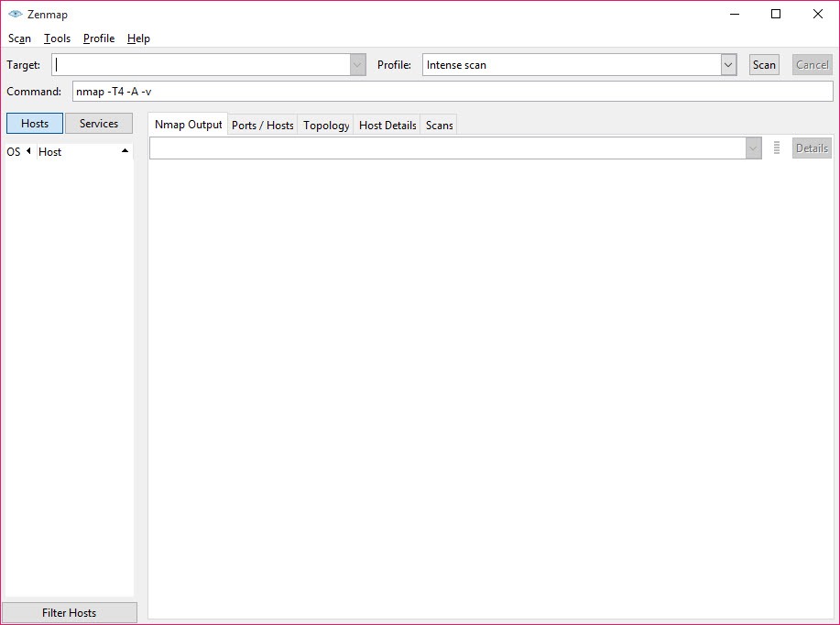Screen dimensions: 840x625
Task: View the Host Details tab
Action: (387, 126)
